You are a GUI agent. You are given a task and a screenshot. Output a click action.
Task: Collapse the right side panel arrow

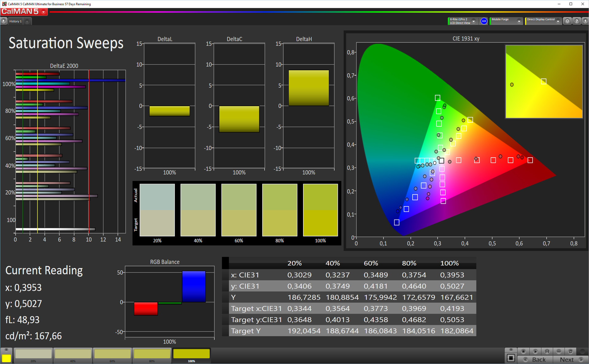pyautogui.click(x=585, y=21)
